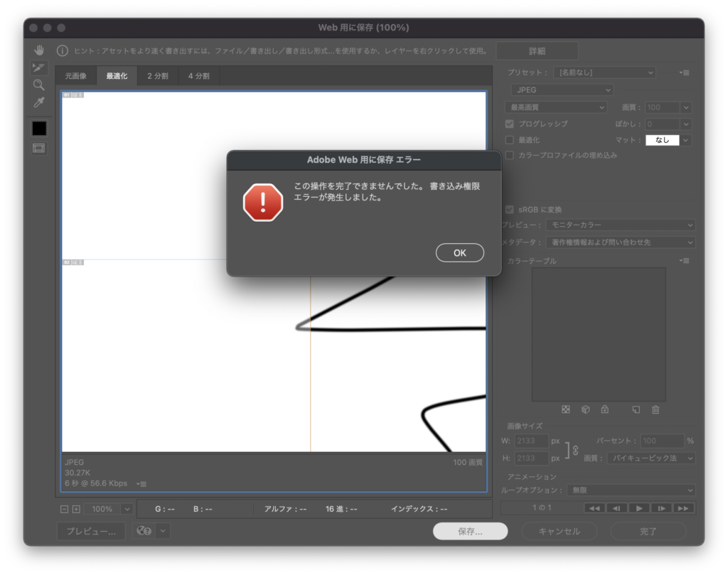The height and width of the screenshot is (575, 728).
Task: Enable カラープロファイルの埋め込み checkbox
Action: 509,155
